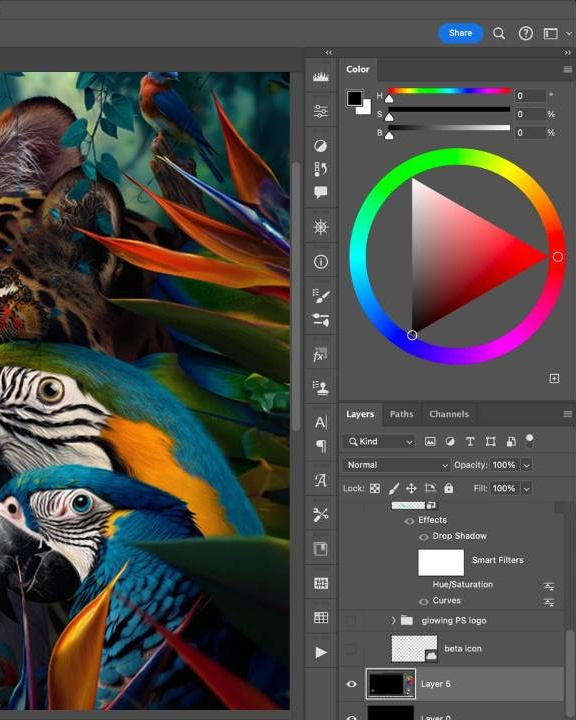
Task: Open the Help question mark icon
Action: (x=525, y=33)
